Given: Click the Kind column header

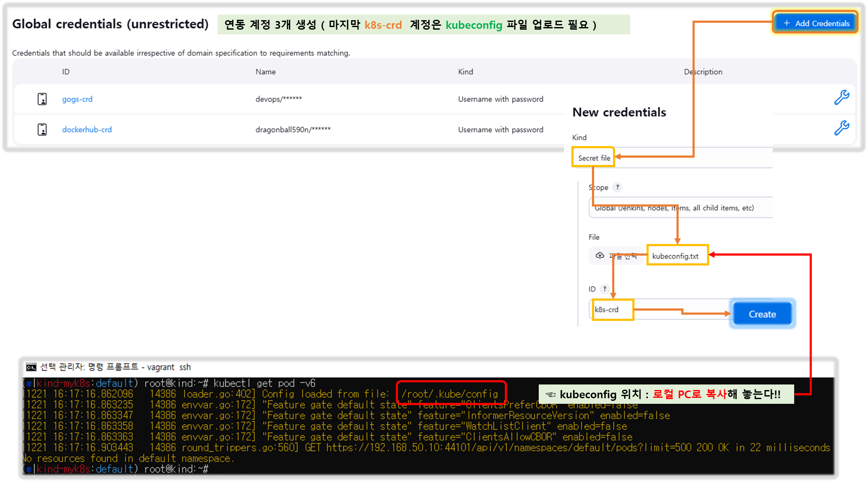Looking at the screenshot, I should (x=465, y=72).
